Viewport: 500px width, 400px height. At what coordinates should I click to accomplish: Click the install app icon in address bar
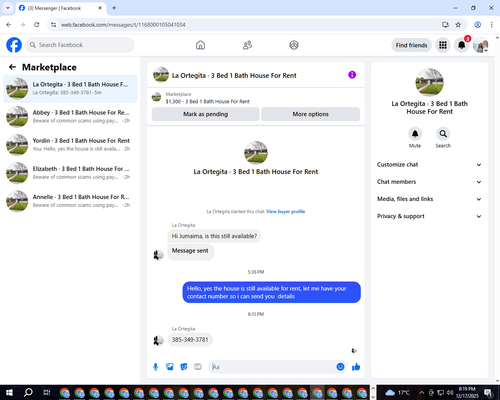click(x=445, y=25)
